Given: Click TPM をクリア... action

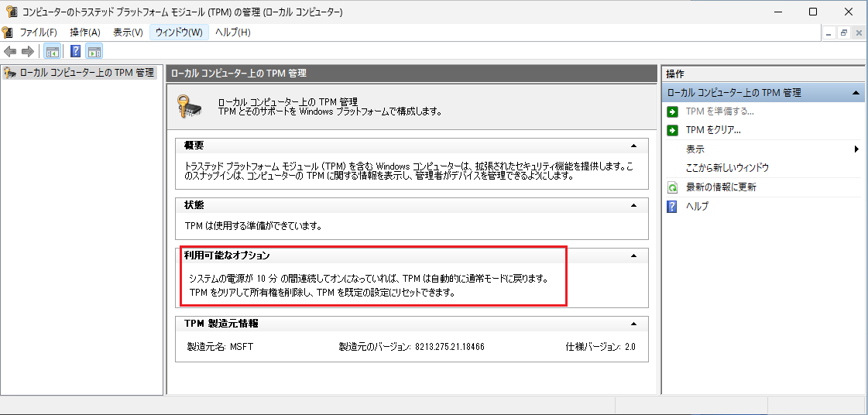Looking at the screenshot, I should (x=713, y=131).
